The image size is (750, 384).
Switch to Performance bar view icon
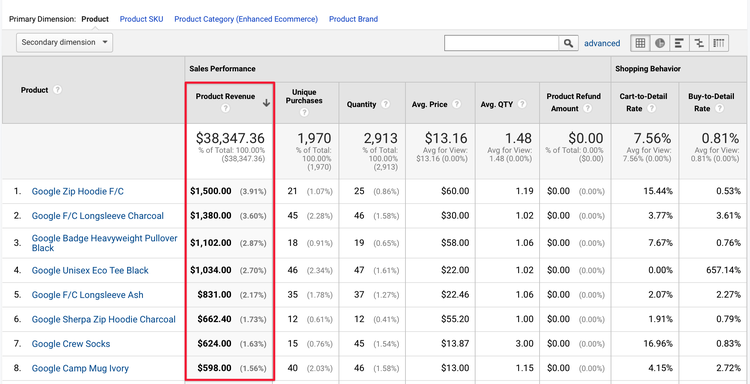pos(679,43)
